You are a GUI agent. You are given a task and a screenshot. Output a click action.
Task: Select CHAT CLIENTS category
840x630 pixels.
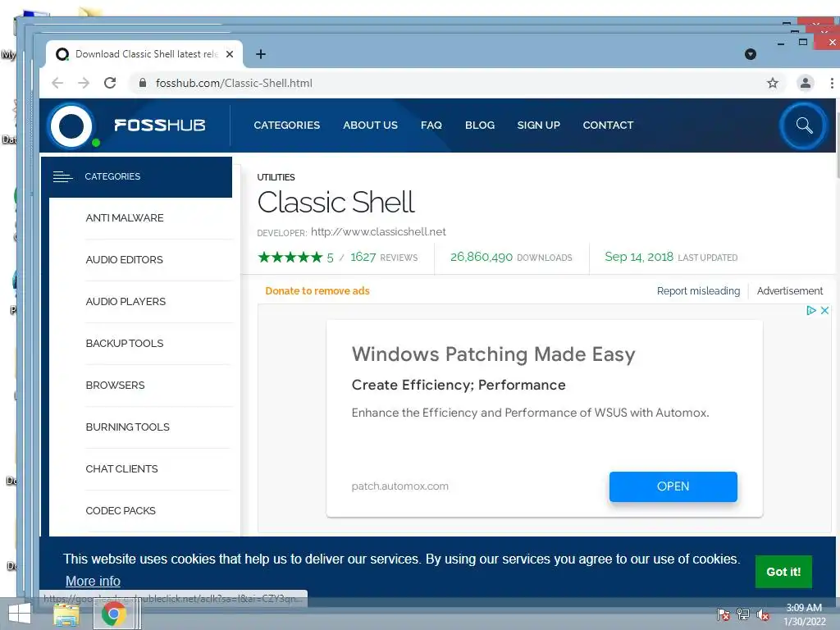pyautogui.click(x=121, y=468)
